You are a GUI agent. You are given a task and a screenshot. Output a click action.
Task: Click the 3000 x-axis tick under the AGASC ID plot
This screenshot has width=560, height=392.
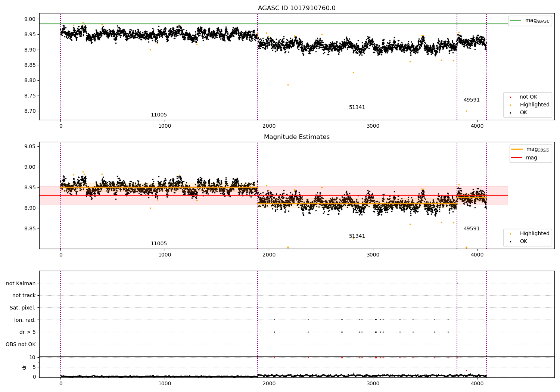point(373,126)
